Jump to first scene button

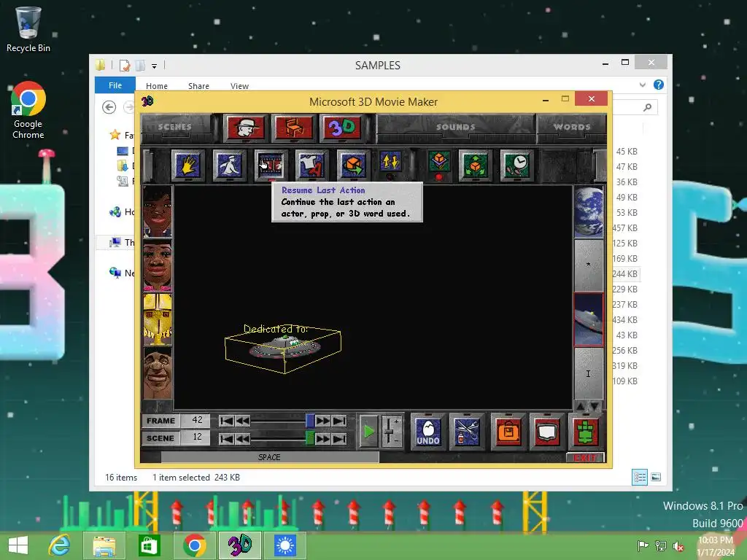point(226,438)
